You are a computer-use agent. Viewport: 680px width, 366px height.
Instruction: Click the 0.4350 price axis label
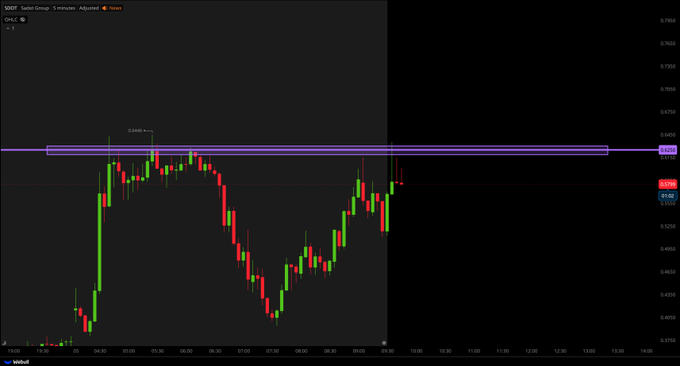(668, 294)
